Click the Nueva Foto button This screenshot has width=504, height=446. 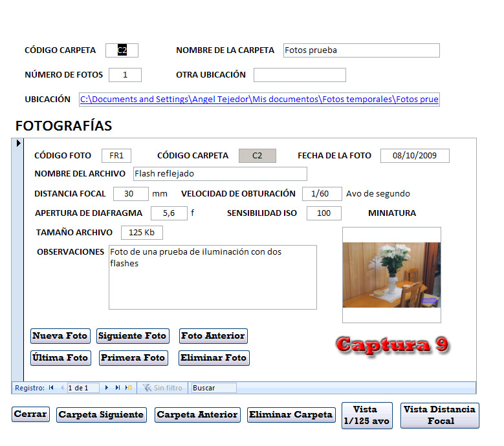tap(60, 336)
